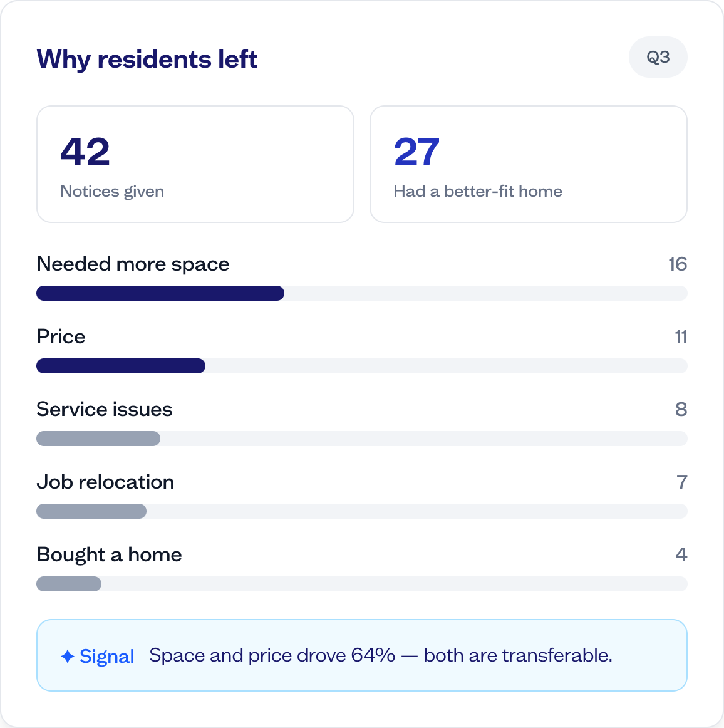Click the count 11 for Price
Viewport: 724px width, 728px height.
tap(681, 336)
